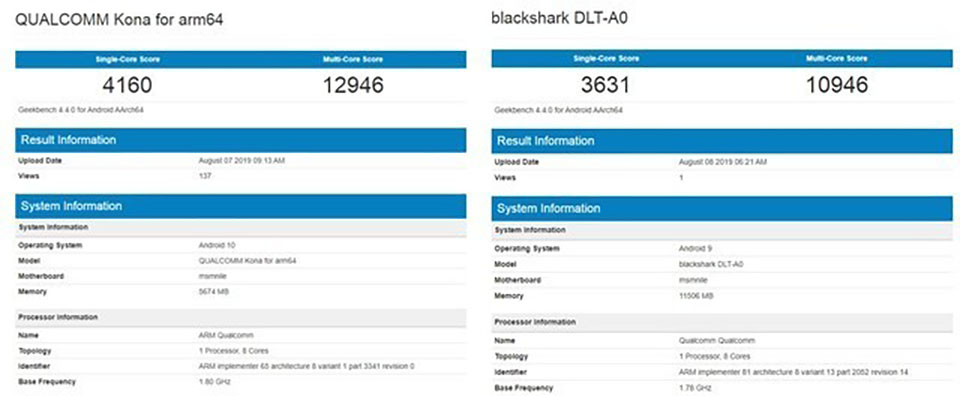Click the 'QUALCOMM Kona for arm64' page title
The image size is (960, 396).
pyautogui.click(x=119, y=20)
